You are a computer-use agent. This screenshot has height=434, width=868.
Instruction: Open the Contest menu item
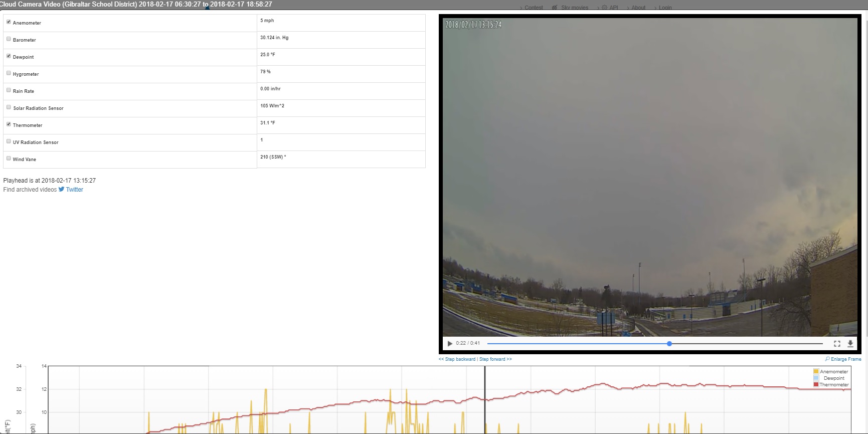coord(534,8)
